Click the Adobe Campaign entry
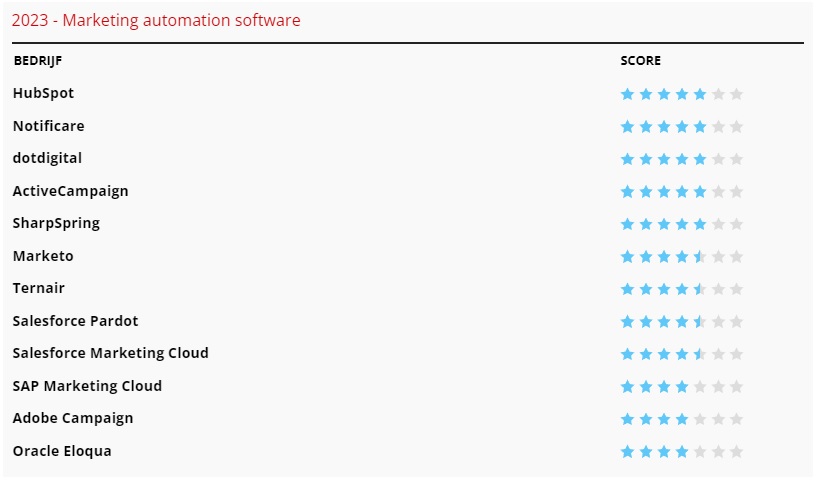This screenshot has height=489, width=820. [73, 419]
